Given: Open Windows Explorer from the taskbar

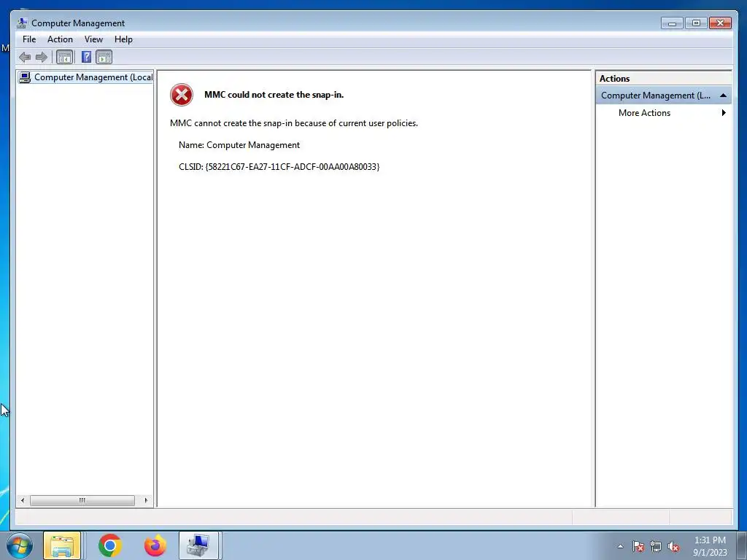Looking at the screenshot, I should tap(62, 545).
